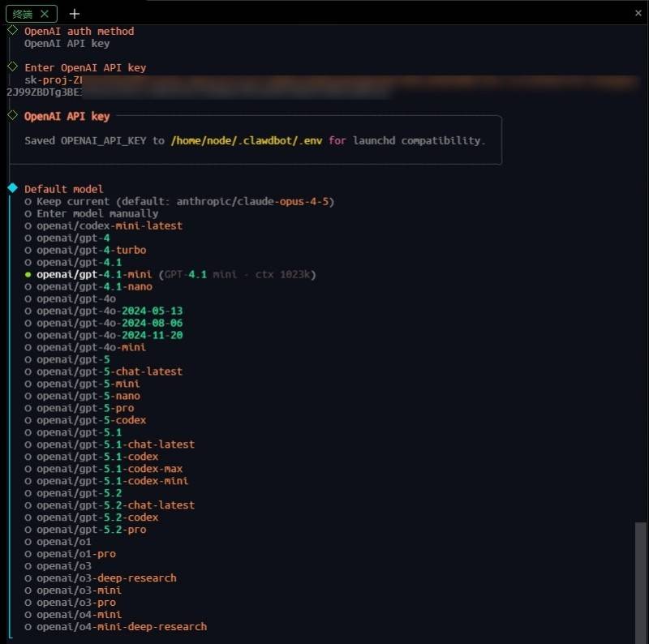649x644 pixels.
Task: Choose openai/gpt-4 model
Action: click(x=67, y=238)
